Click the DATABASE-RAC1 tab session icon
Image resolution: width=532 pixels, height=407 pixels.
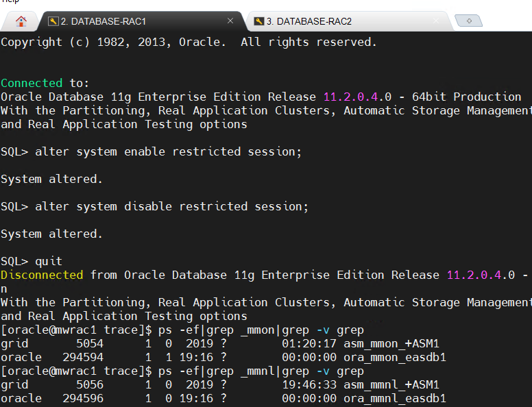[x=53, y=21]
